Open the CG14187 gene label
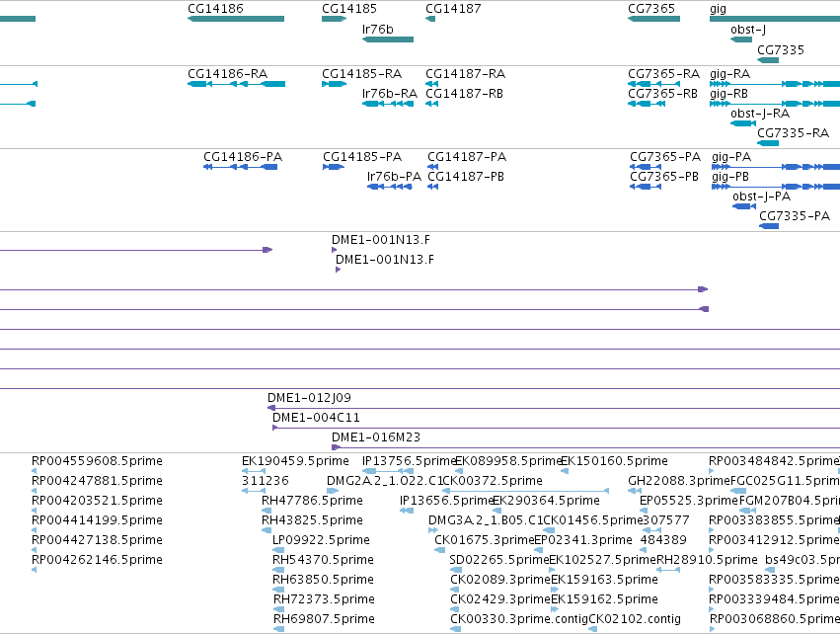Screen dimensions: 840x634 click(453, 9)
